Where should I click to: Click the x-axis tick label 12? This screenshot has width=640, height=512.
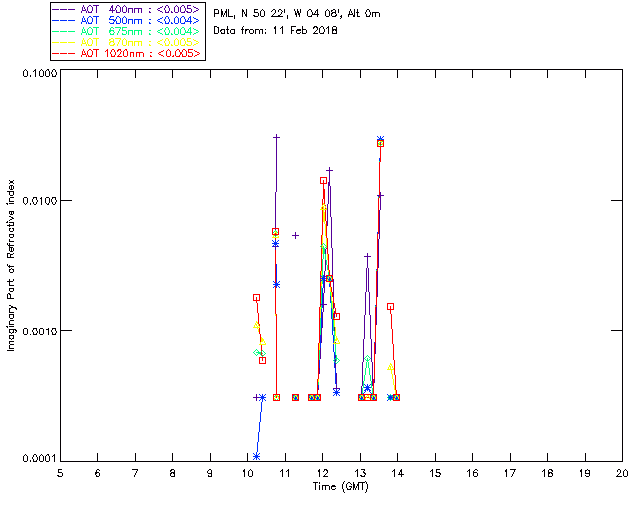coord(322,473)
